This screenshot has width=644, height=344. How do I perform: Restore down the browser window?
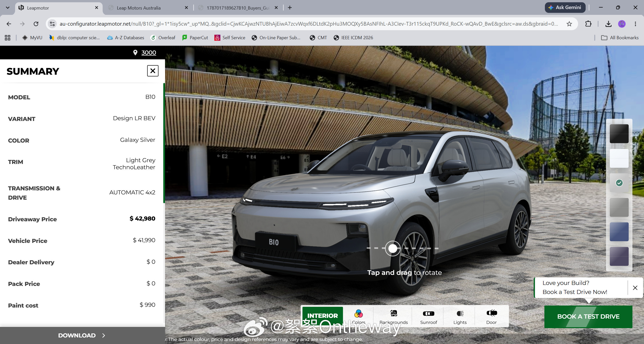pyautogui.click(x=618, y=8)
